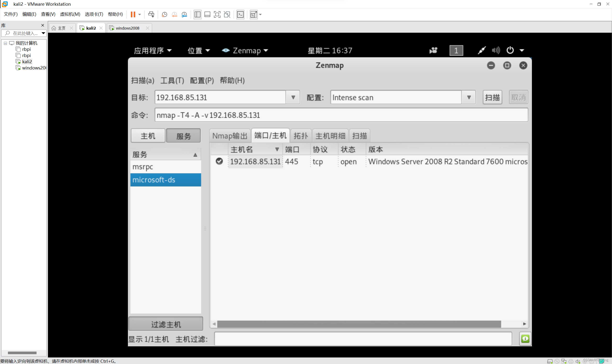
Task: Click the VMware pause VM icon
Action: pyautogui.click(x=133, y=15)
